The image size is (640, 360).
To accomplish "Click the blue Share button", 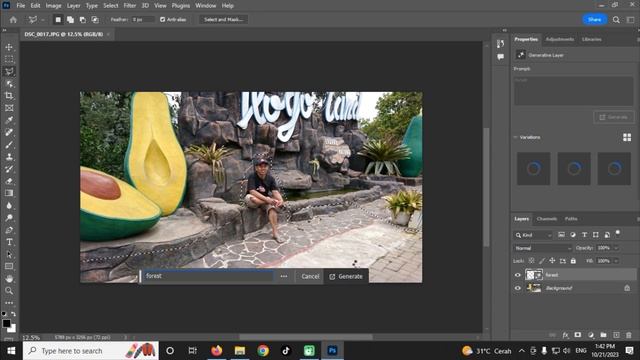I will (594, 20).
